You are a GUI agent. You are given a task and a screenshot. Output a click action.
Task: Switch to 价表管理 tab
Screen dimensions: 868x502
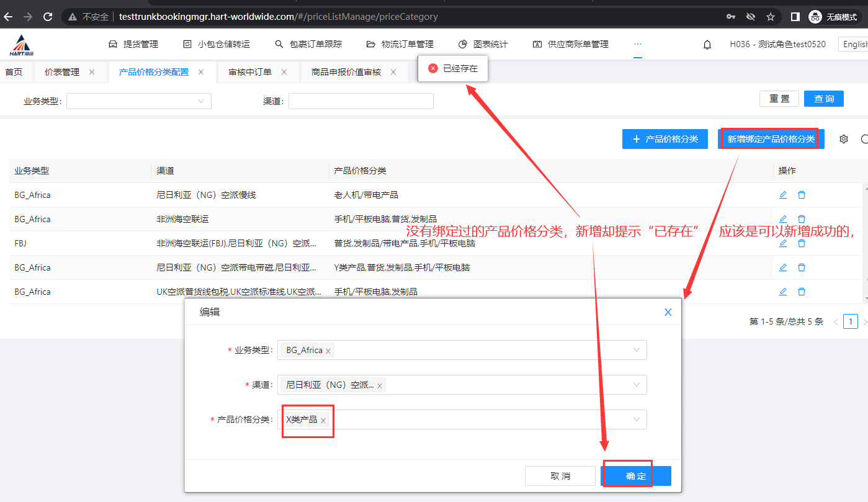click(x=62, y=72)
